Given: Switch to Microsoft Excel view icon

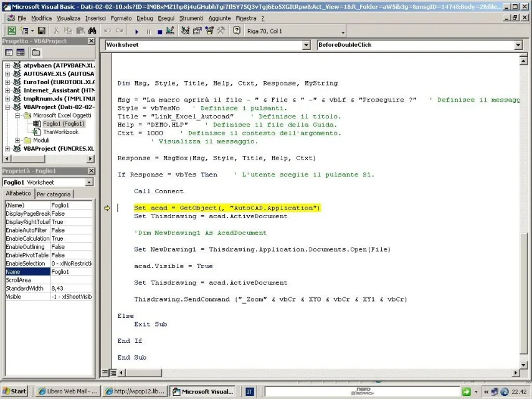Looking at the screenshot, I should pyautogui.click(x=12, y=31).
